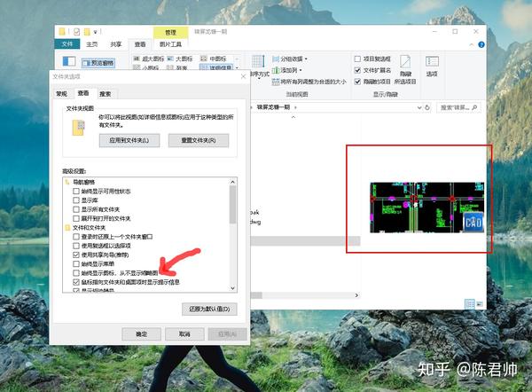The image size is (532, 392).
Task: Click 将所有列调整为合适的大小 size columns option
Action: click(x=309, y=82)
